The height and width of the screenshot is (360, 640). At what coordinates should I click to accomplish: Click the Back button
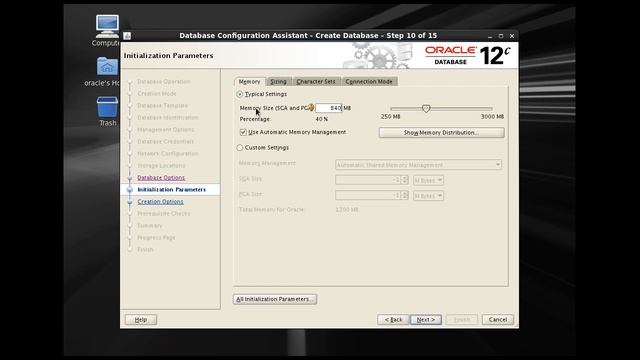393,320
